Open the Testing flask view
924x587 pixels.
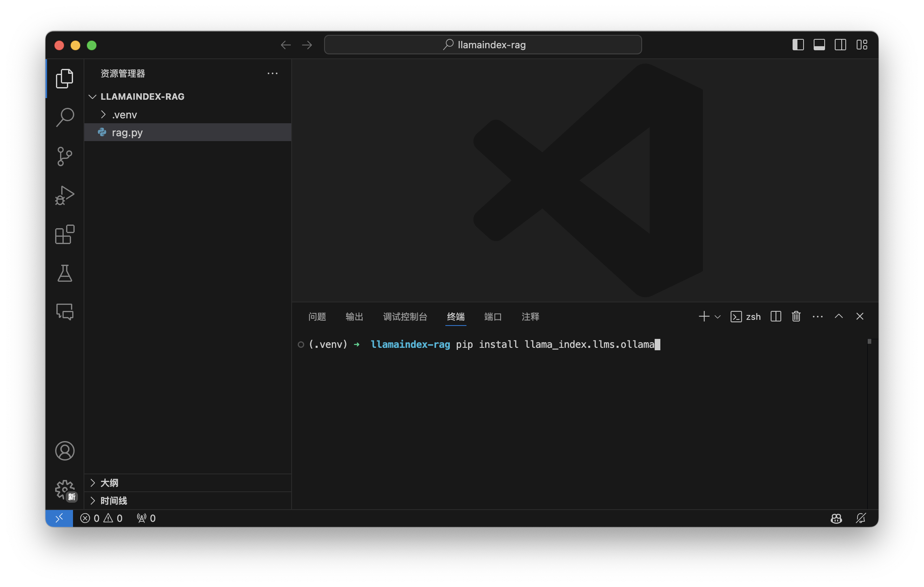coord(65,273)
